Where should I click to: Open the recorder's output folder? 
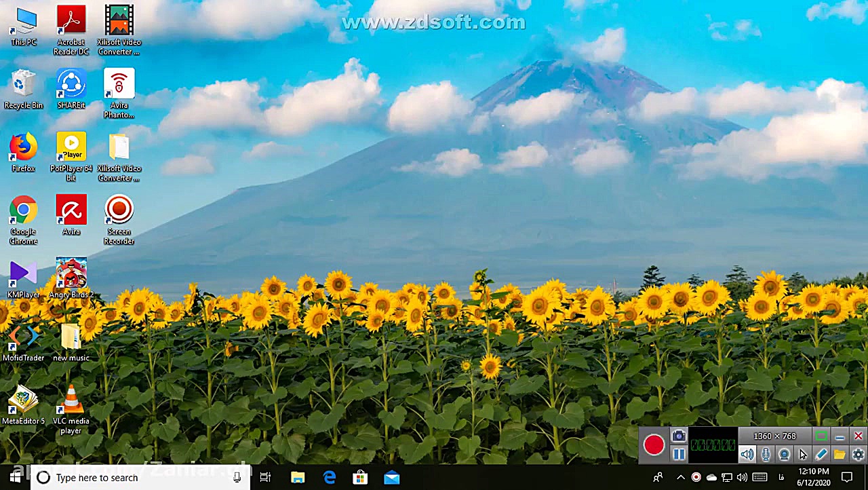tap(840, 455)
